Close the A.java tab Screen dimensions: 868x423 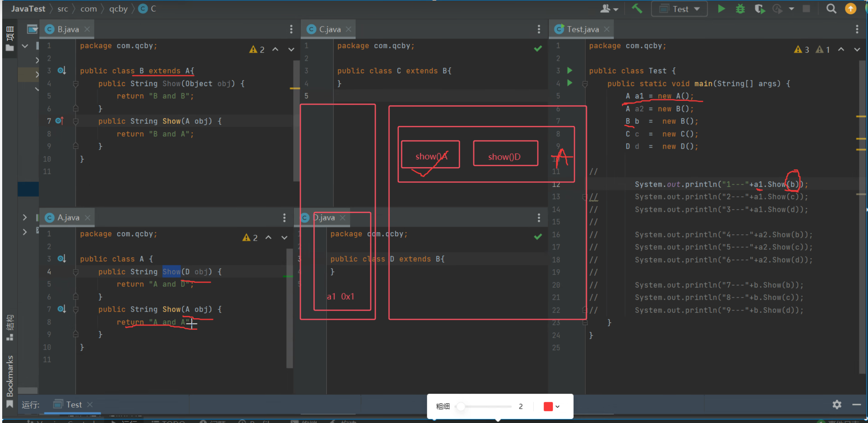[88, 218]
